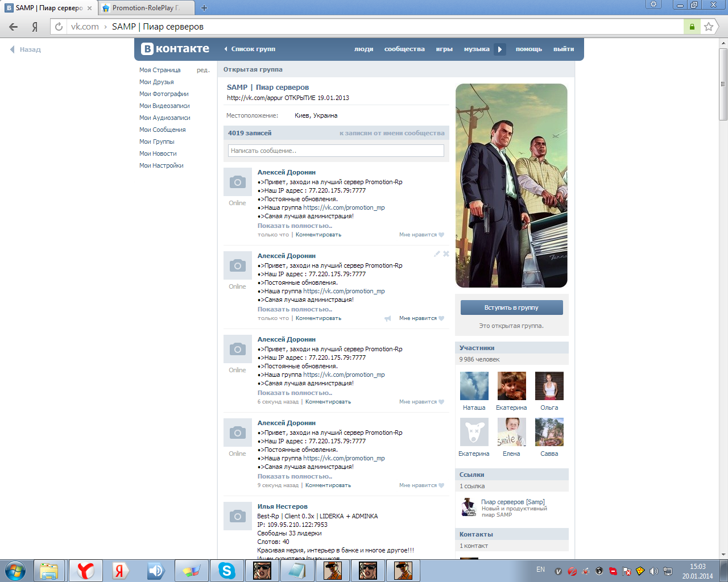Viewport: 728px width, 582px height.
Task: Open помощь in VK header menu
Action: click(529, 49)
